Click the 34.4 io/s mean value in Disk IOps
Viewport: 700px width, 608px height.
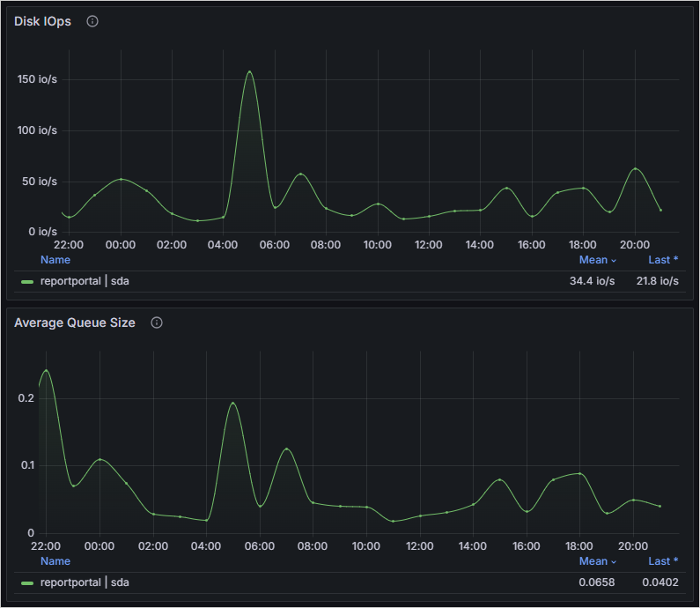point(592,281)
